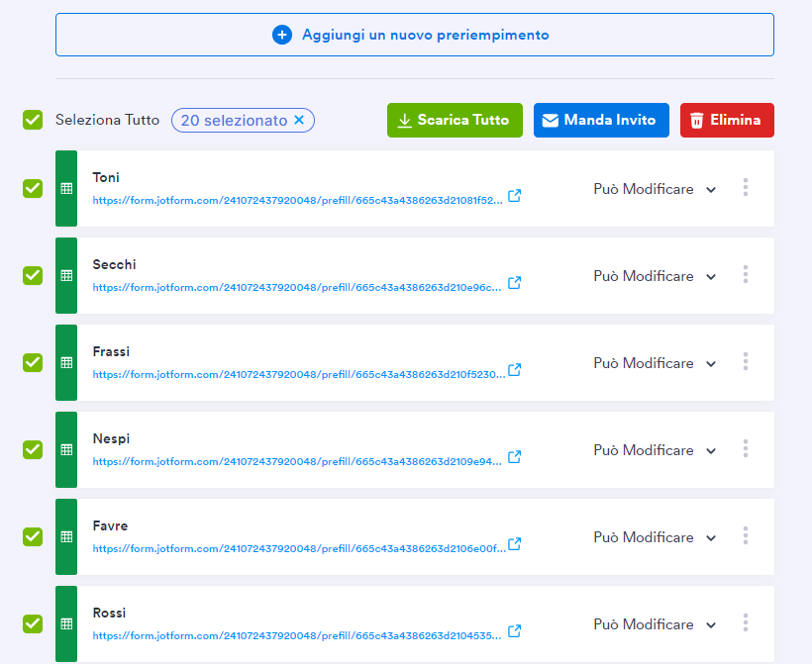Click the external link icon for Secchi
This screenshot has height=664, width=812.
514,283
